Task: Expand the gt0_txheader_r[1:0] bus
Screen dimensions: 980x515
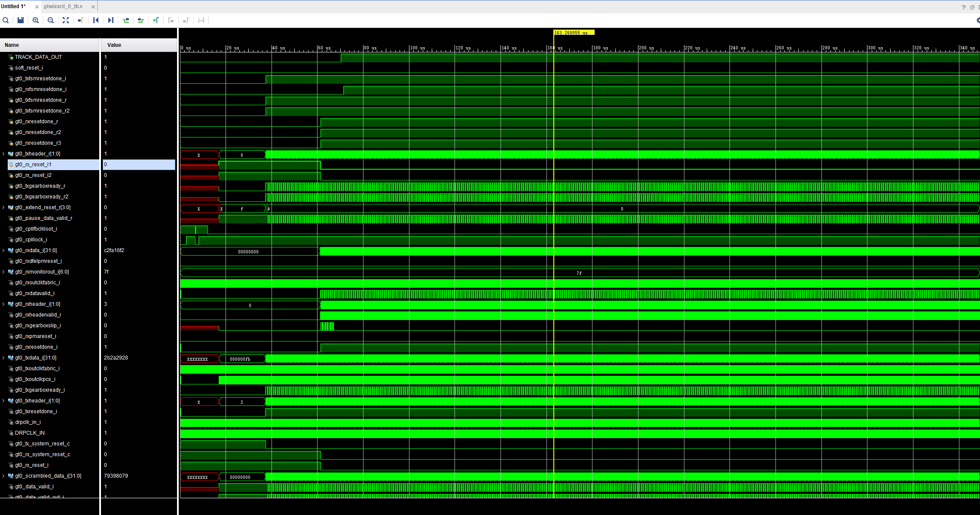Action: click(x=3, y=154)
